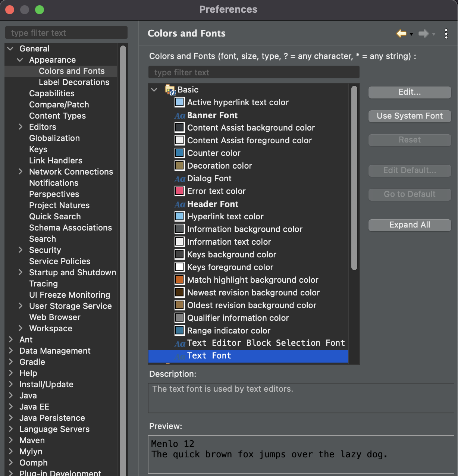
Task: Select Language Servers in the tree
Action: pyautogui.click(x=54, y=429)
